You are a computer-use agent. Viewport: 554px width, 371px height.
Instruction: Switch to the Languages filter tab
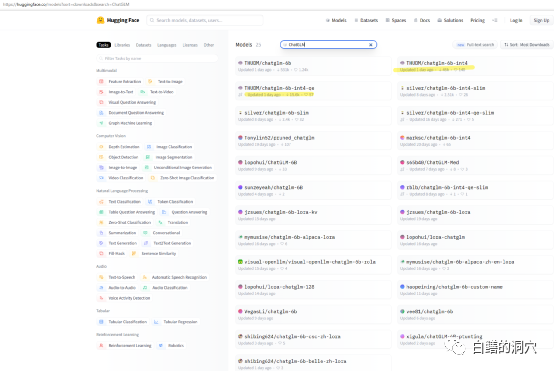coord(167,45)
